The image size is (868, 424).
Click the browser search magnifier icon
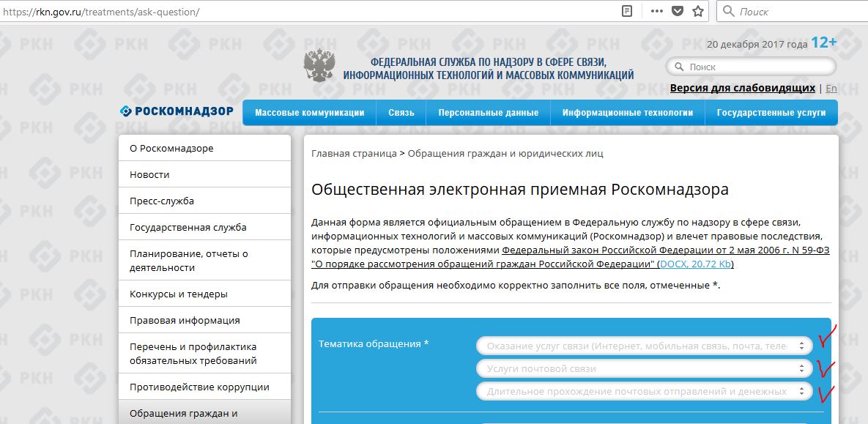pos(729,11)
